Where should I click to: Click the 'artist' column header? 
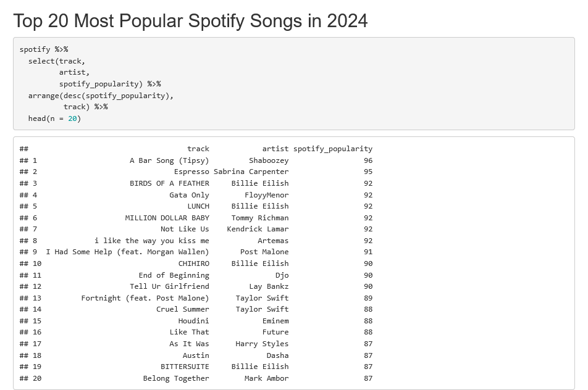point(275,149)
